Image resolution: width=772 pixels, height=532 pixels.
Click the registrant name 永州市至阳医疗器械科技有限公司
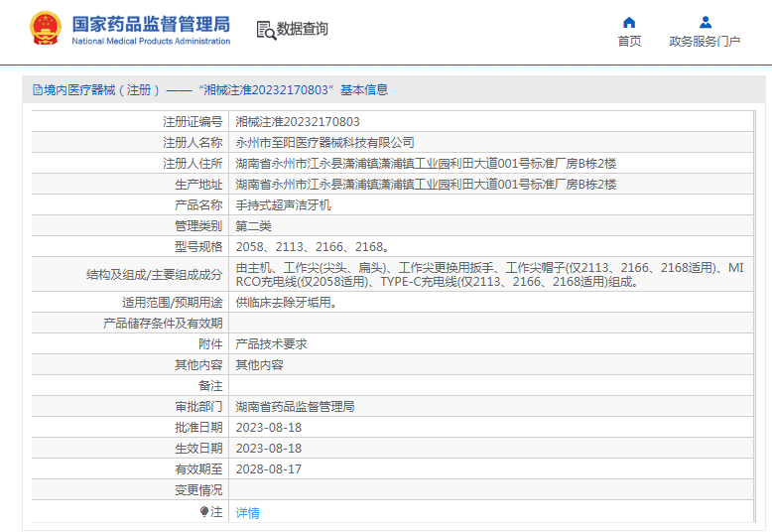[x=324, y=143]
